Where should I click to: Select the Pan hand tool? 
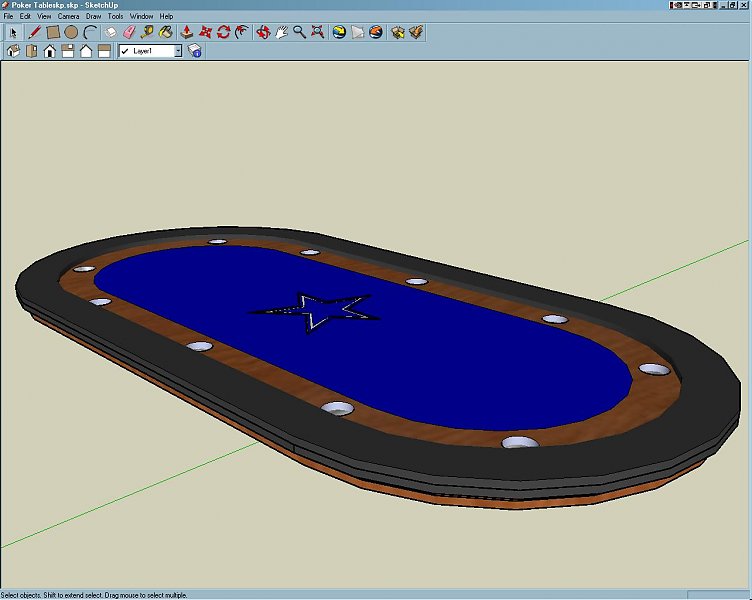(x=281, y=33)
